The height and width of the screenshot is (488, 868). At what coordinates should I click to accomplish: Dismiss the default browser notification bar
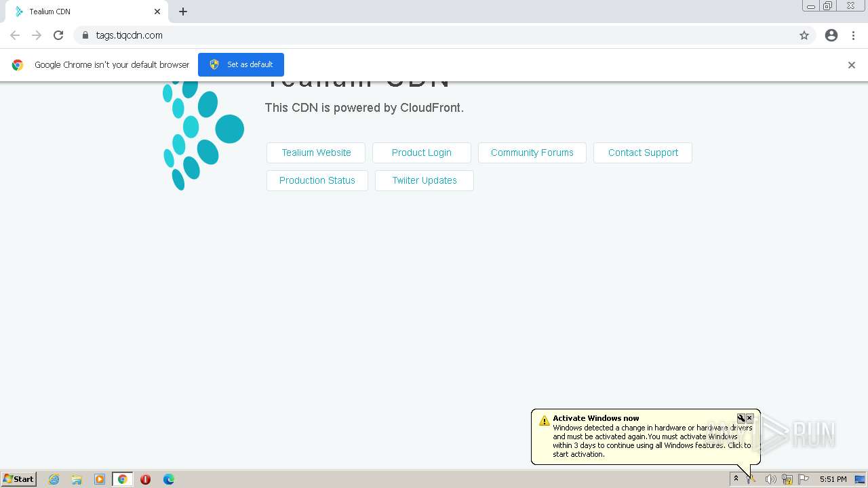click(852, 65)
